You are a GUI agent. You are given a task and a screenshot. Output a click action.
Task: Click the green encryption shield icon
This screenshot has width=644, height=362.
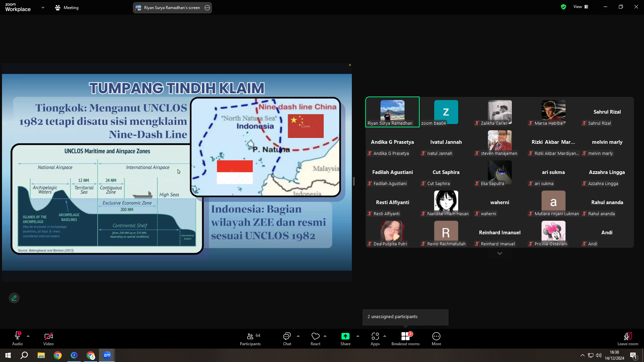563,7
